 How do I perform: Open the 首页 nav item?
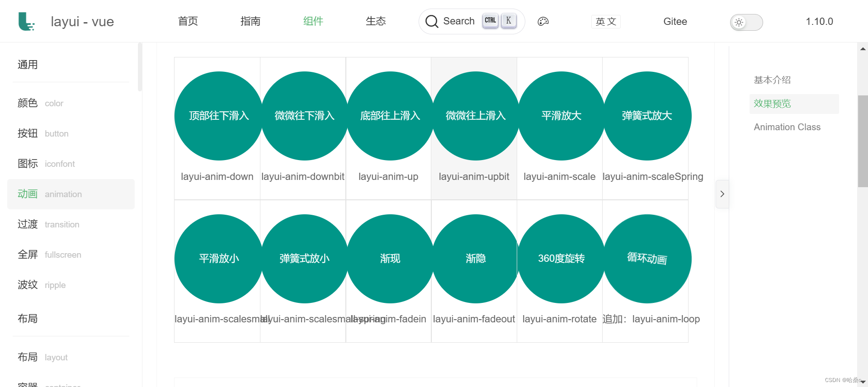(188, 21)
